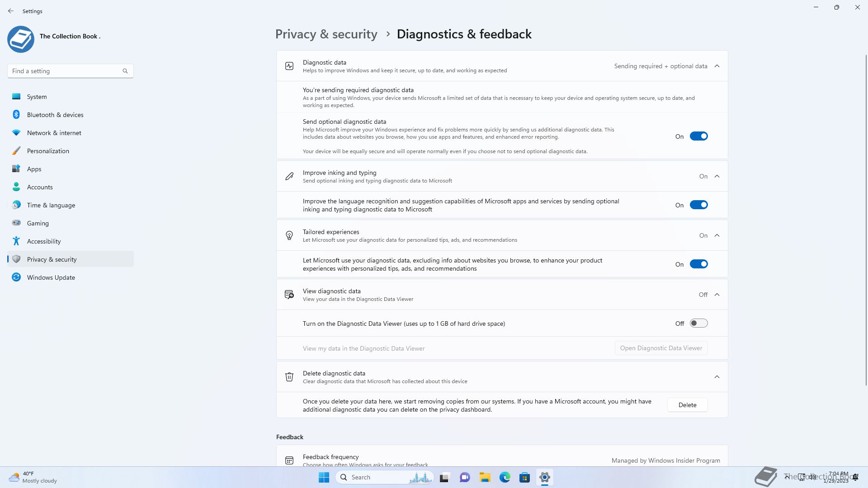This screenshot has width=868, height=488.
Task: Click the Accessibility figure icon
Action: coord(16,241)
